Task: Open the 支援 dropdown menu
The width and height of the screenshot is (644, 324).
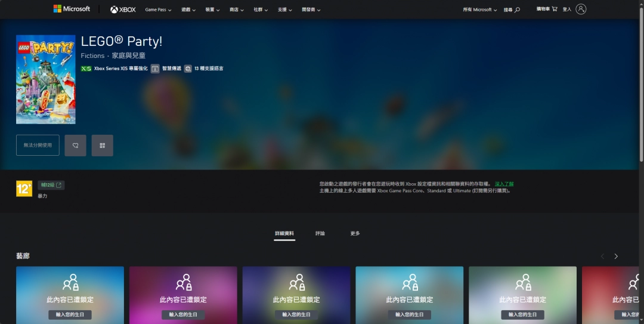Action: tap(284, 10)
